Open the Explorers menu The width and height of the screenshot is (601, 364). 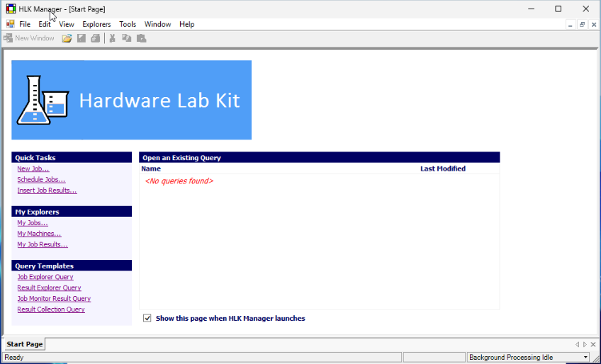pyautogui.click(x=96, y=24)
